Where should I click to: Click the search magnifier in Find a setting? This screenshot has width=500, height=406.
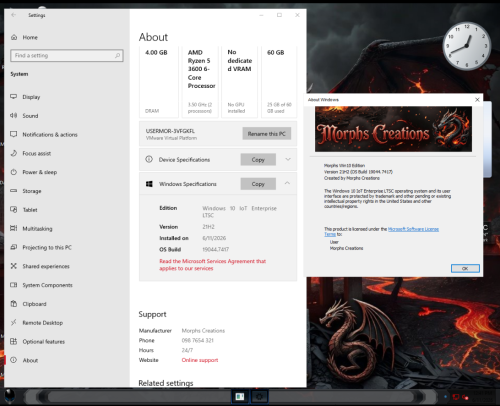point(117,55)
